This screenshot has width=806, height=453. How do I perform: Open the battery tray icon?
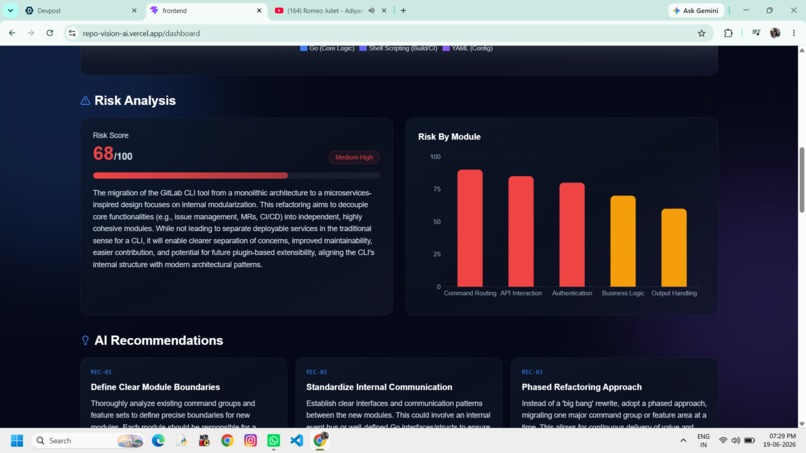tap(749, 441)
